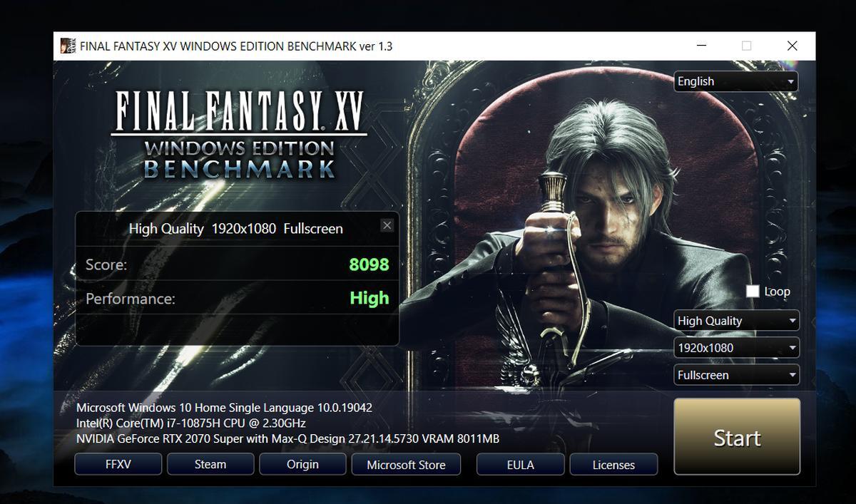Click the Performance: label
This screenshot has width=856, height=504.
(130, 299)
